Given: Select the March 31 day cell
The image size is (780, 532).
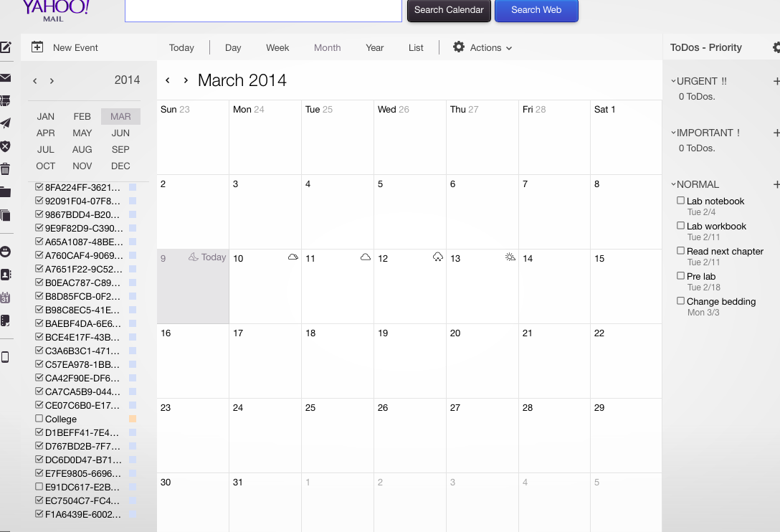Looking at the screenshot, I should (265, 502).
